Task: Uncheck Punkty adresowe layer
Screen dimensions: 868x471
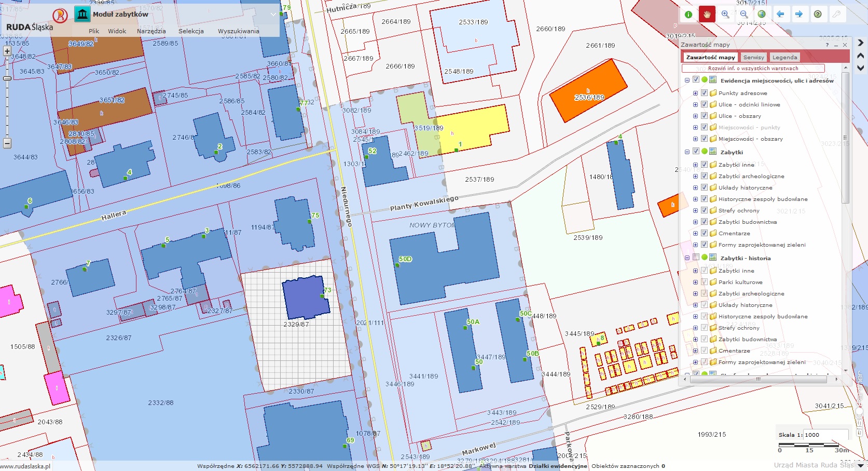Action: pyautogui.click(x=704, y=93)
